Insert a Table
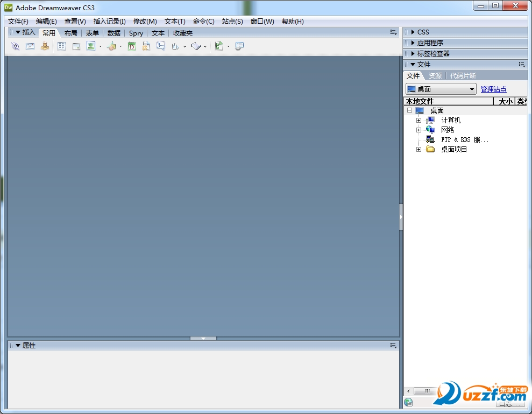Image resolution: width=532 pixels, height=414 pixels. 62,46
